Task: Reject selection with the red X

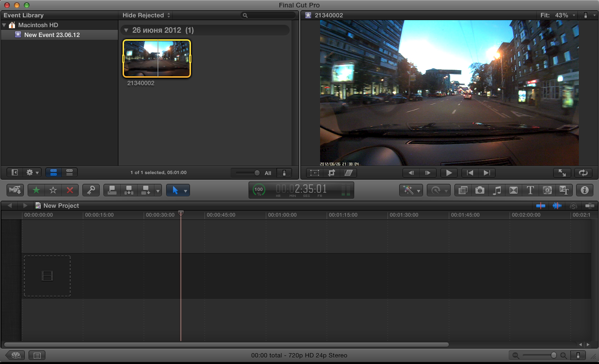Action: point(70,190)
